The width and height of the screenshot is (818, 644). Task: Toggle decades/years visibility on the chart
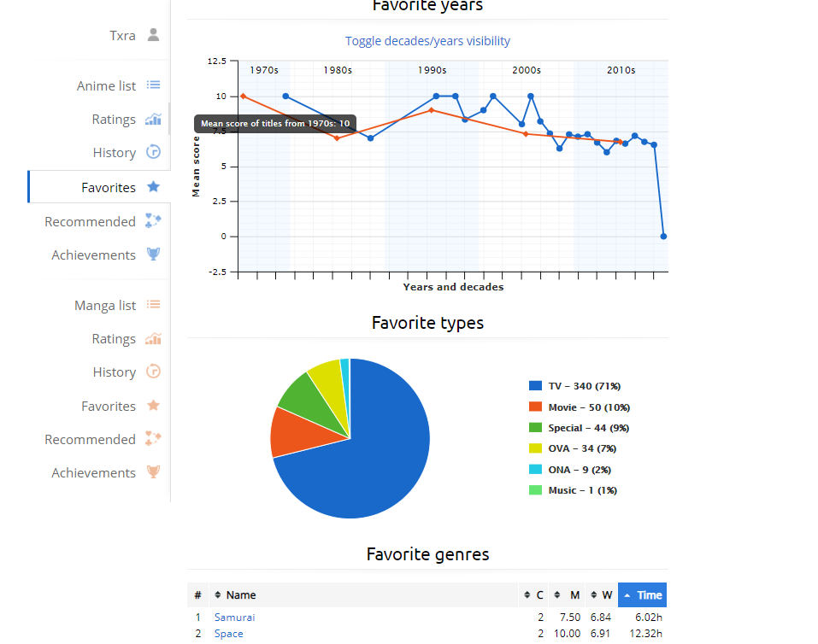point(427,41)
